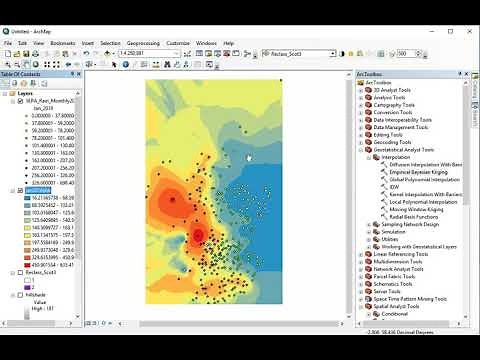480x360 pixels.
Task: Click the Find binoculars icon
Action: [x=167, y=64]
